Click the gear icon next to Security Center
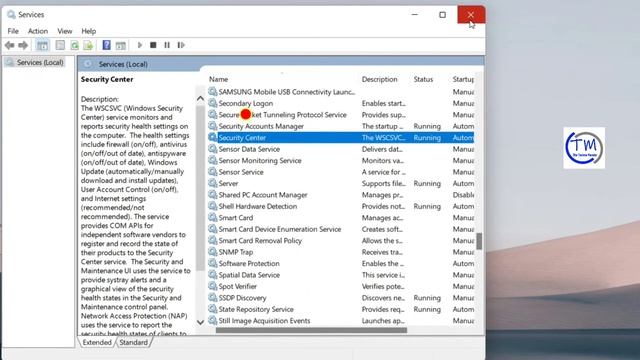This screenshot has width=640, height=360. [x=213, y=138]
